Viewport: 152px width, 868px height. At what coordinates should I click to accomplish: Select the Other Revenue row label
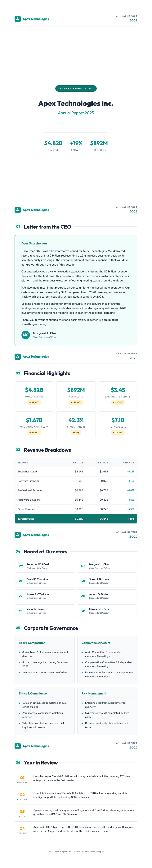[26, 509]
